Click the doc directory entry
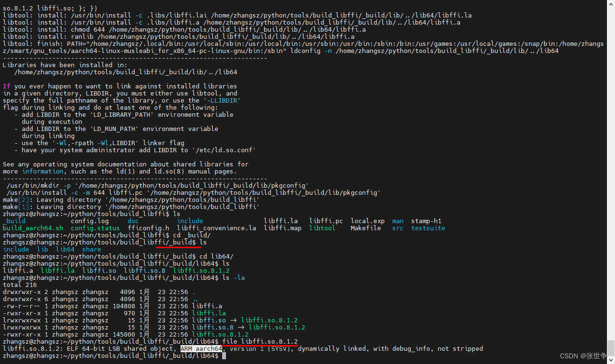The width and height of the screenshot is (615, 364). [x=133, y=221]
